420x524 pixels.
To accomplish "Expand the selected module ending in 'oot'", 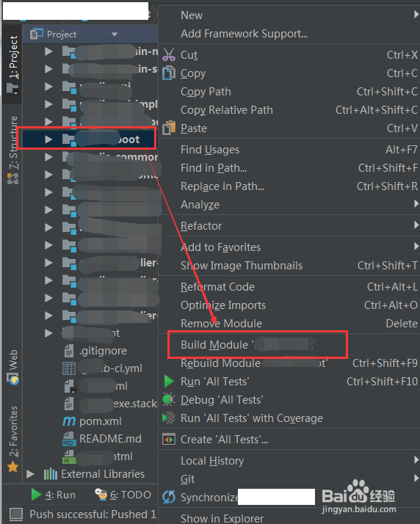I will (48, 139).
